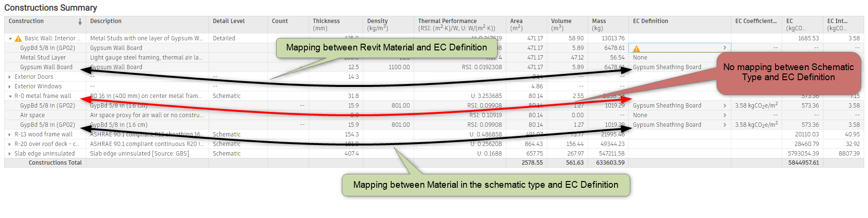
Task: Click the thickness value 407.4
Action: (351, 154)
